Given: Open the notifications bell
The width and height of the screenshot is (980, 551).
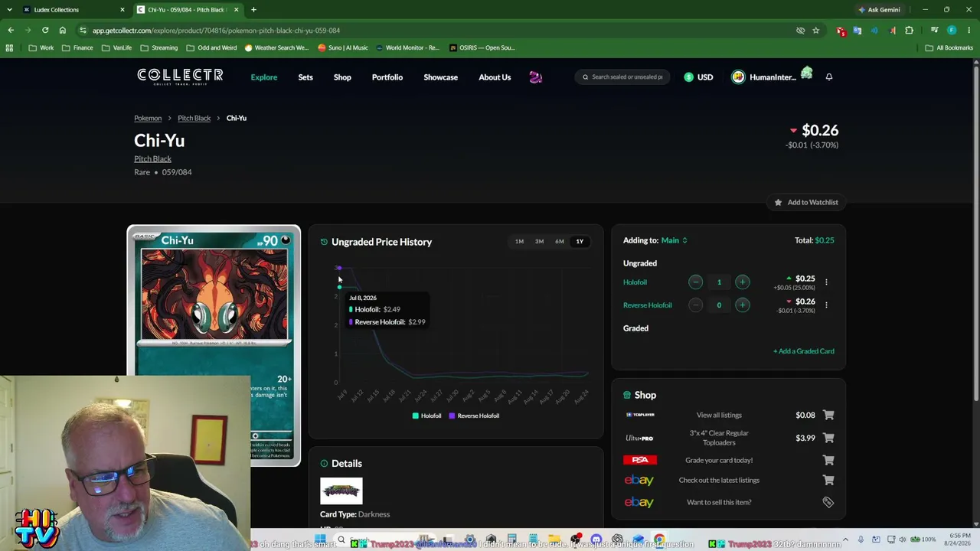Looking at the screenshot, I should pos(828,77).
